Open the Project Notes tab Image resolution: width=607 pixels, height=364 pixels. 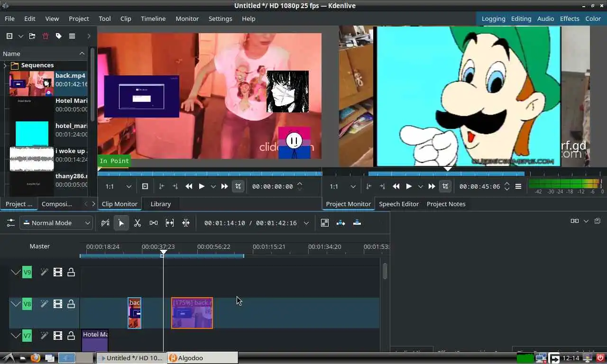tap(446, 204)
